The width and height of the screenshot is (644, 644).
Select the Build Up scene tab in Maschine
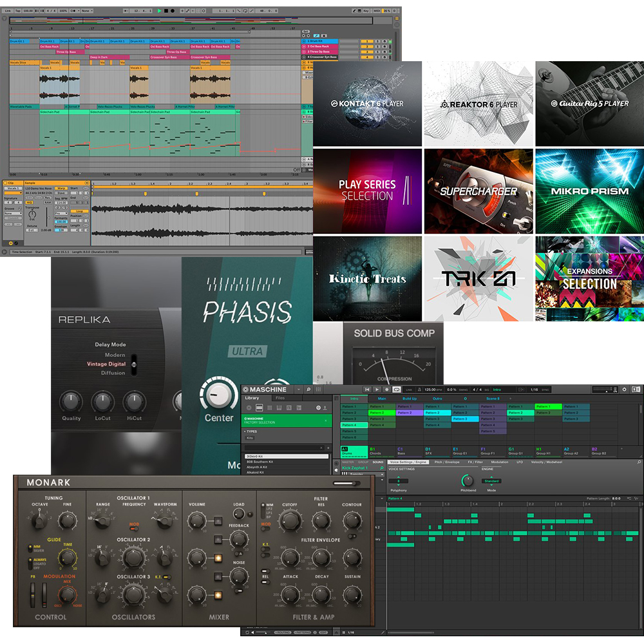[410, 399]
